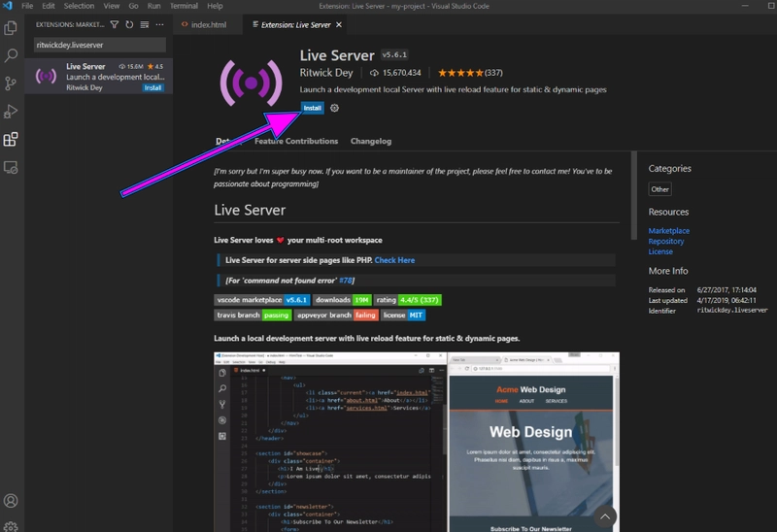This screenshot has height=532, width=777.
Task: Open the Repository resource link
Action: [x=666, y=241]
